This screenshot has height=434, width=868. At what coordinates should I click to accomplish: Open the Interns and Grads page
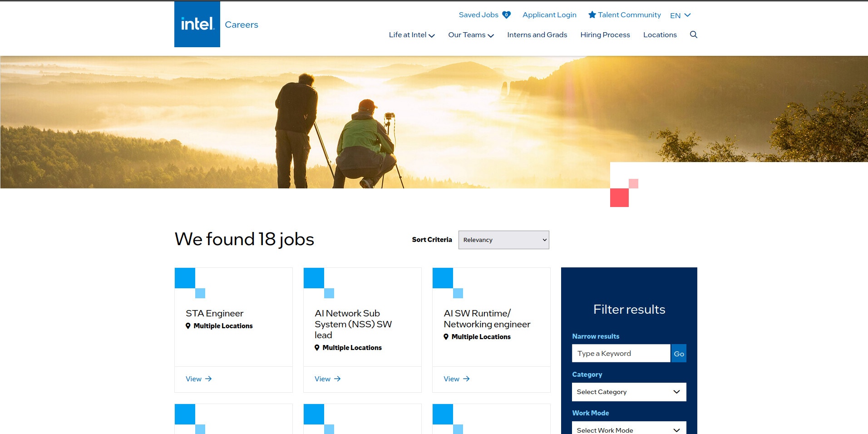click(x=537, y=35)
